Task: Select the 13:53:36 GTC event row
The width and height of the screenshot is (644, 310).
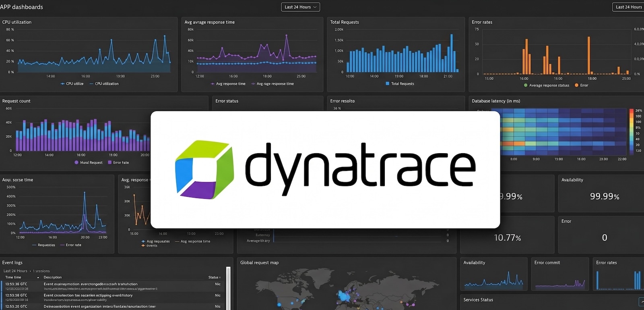Action: click(x=113, y=286)
